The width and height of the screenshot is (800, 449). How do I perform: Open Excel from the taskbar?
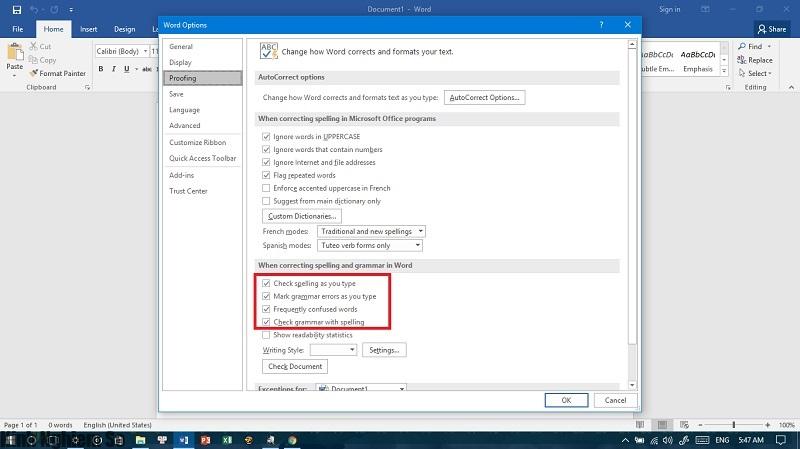227,440
